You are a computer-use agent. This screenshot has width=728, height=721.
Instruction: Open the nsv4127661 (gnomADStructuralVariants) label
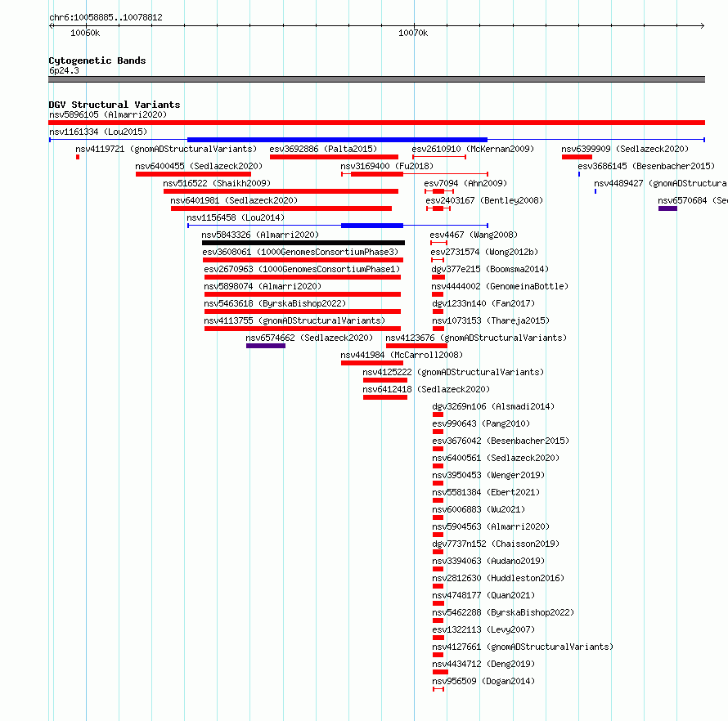(x=523, y=647)
